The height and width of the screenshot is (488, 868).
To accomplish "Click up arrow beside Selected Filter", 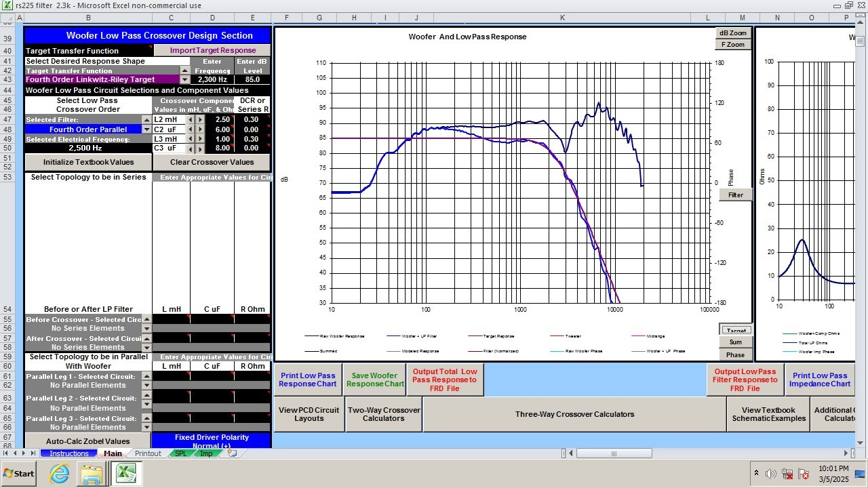I will (x=146, y=120).
